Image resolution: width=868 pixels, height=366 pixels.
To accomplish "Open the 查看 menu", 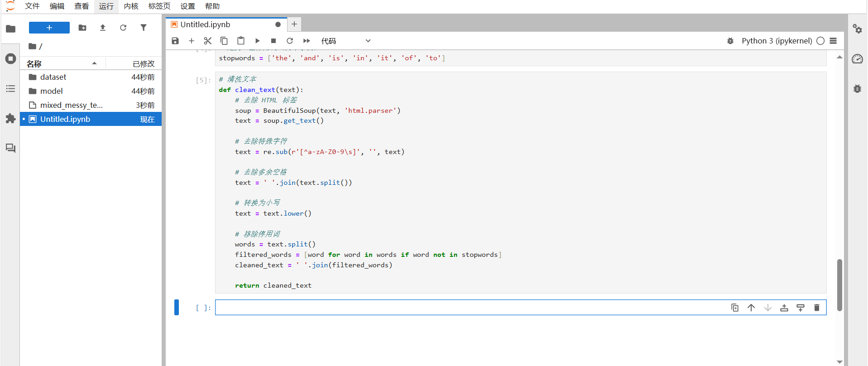I will 82,6.
